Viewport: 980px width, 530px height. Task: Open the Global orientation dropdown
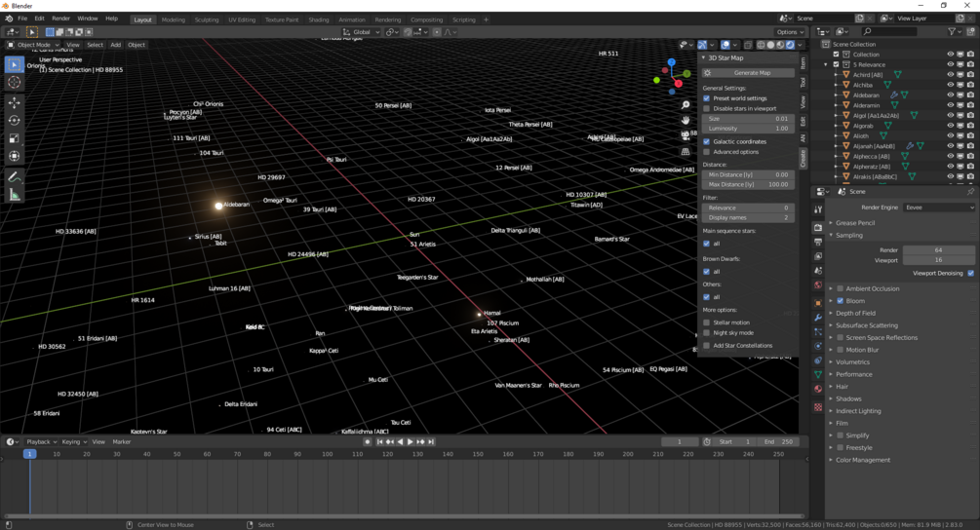(362, 32)
